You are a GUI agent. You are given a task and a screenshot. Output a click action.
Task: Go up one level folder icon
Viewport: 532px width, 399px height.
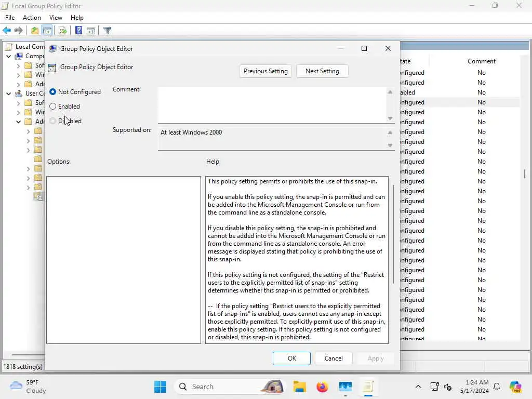coord(35,31)
